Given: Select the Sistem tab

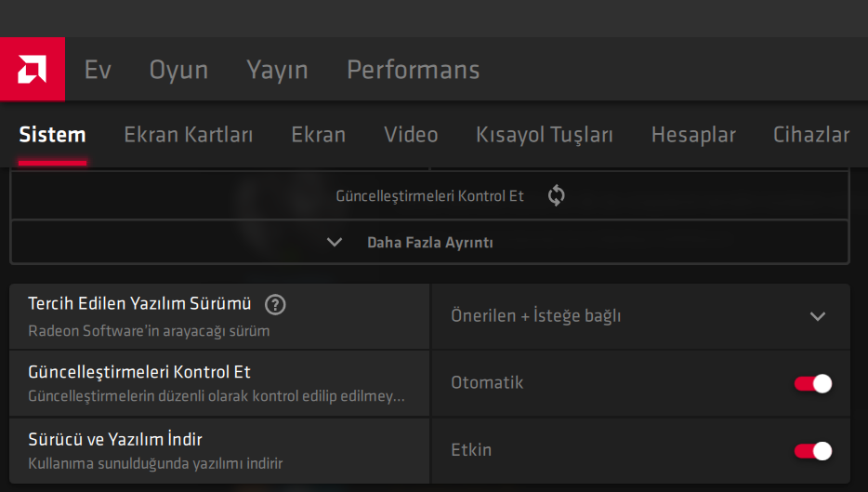Looking at the screenshot, I should point(52,135).
